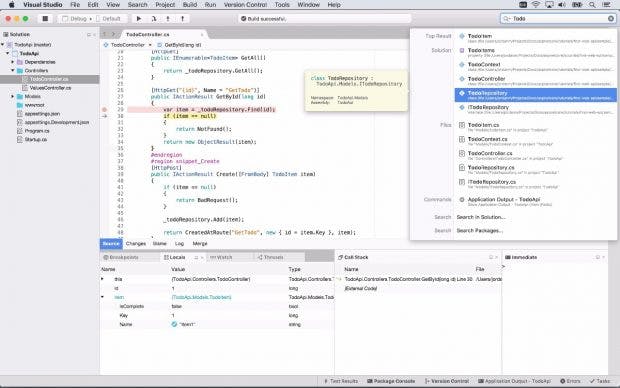Viewport: 620px width, 388px height.
Task: Open the Version Control pad
Action: tap(447, 381)
